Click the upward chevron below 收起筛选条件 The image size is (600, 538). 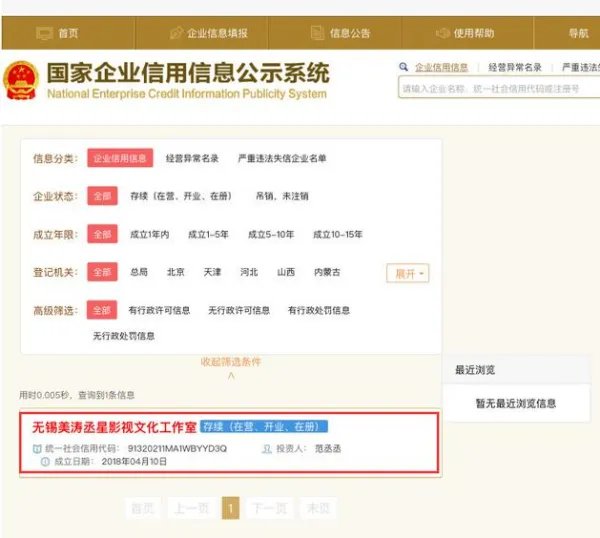pos(231,375)
